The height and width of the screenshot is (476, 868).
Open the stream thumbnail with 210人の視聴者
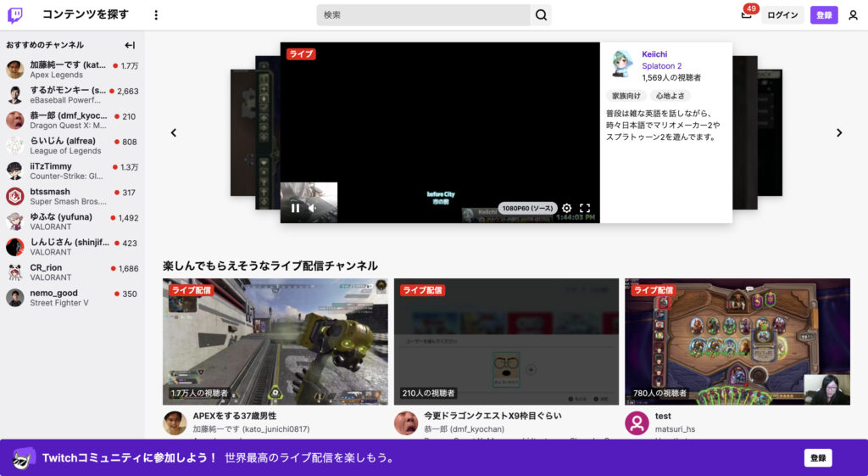pyautogui.click(x=506, y=341)
